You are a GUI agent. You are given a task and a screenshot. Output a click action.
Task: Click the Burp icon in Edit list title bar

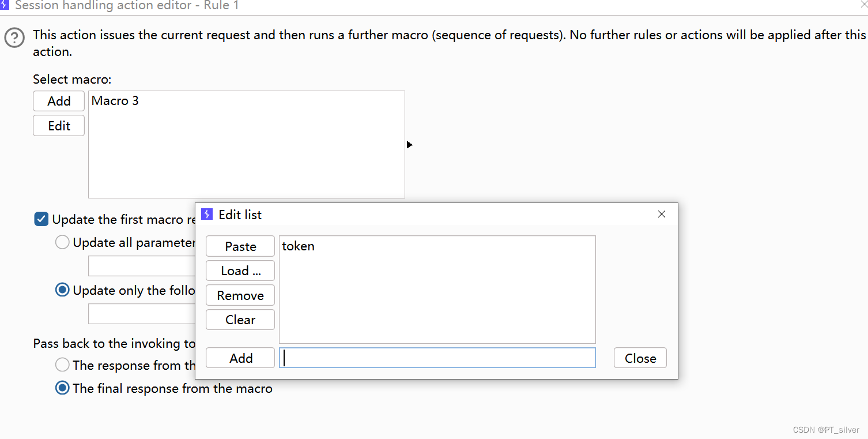pos(207,215)
